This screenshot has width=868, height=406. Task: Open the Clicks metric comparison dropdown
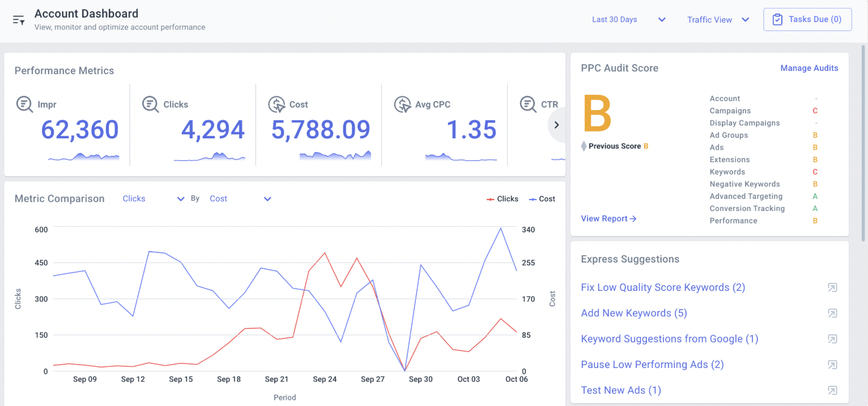click(154, 199)
